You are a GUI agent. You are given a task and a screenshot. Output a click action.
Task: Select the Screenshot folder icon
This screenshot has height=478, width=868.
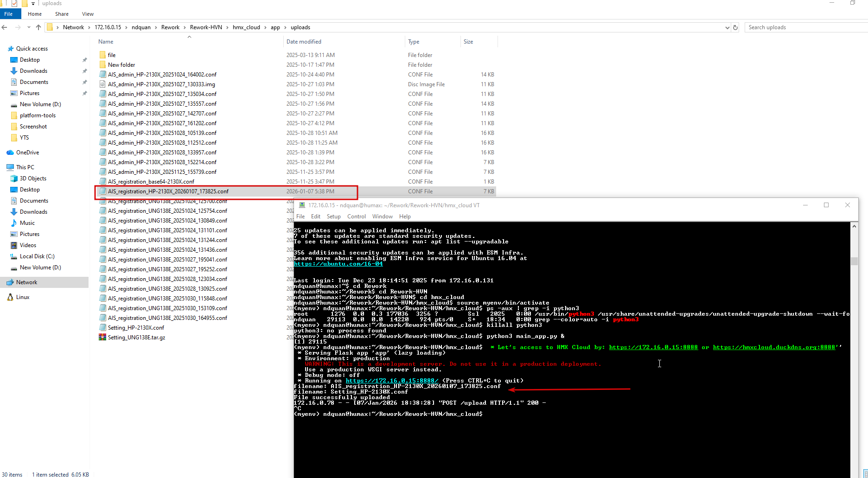click(14, 127)
